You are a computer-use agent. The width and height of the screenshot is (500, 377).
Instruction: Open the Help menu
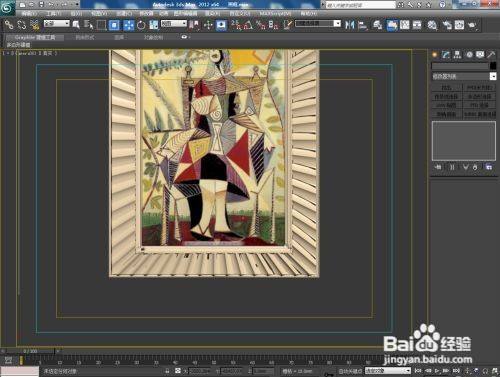(309, 13)
